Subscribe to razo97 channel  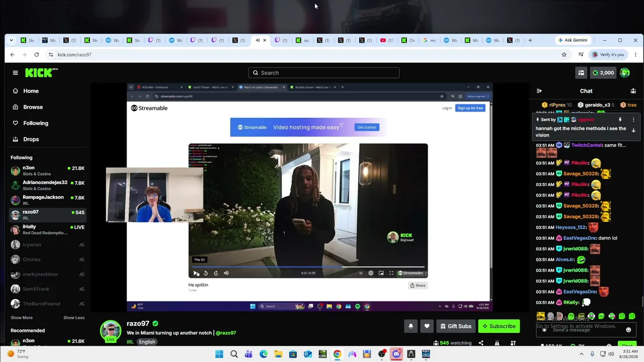click(x=499, y=326)
